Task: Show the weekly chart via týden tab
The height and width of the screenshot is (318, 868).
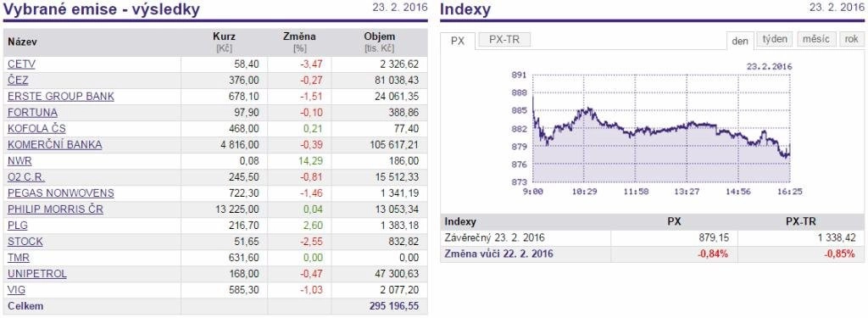Action: 775,39
